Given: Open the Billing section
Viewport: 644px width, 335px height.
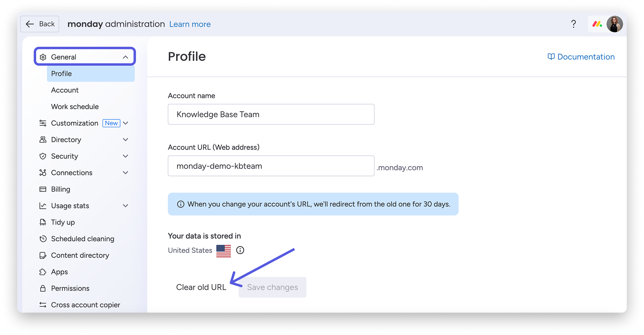Looking at the screenshot, I should (x=61, y=189).
